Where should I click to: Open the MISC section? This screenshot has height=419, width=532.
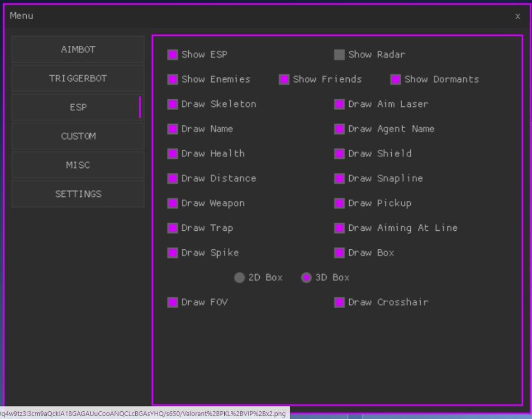tap(78, 165)
